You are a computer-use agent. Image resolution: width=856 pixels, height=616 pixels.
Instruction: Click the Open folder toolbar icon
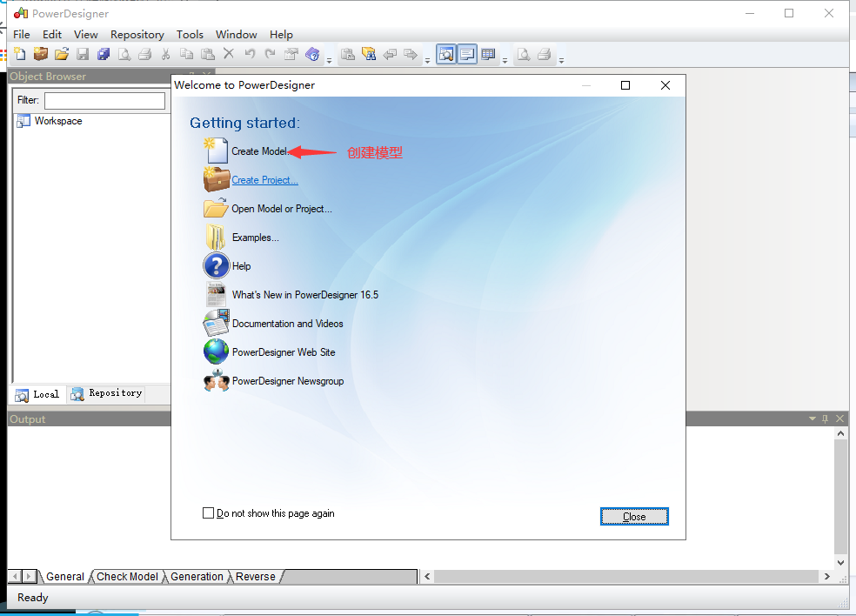[62, 54]
